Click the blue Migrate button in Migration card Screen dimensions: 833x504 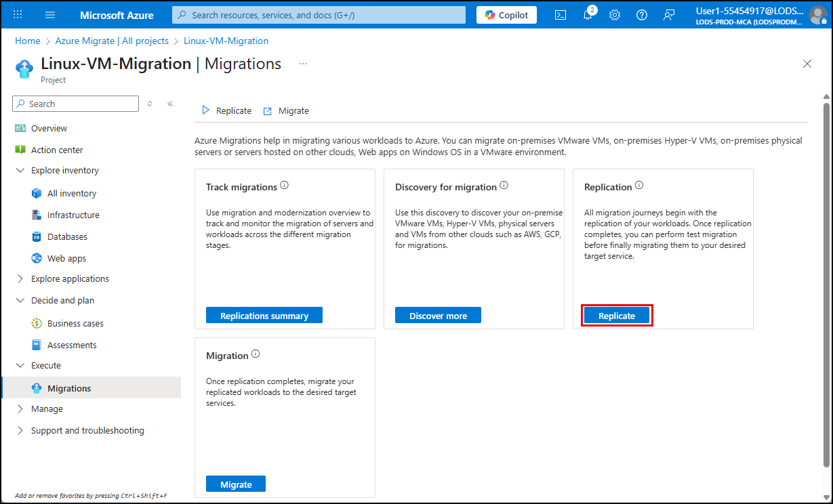pyautogui.click(x=236, y=484)
